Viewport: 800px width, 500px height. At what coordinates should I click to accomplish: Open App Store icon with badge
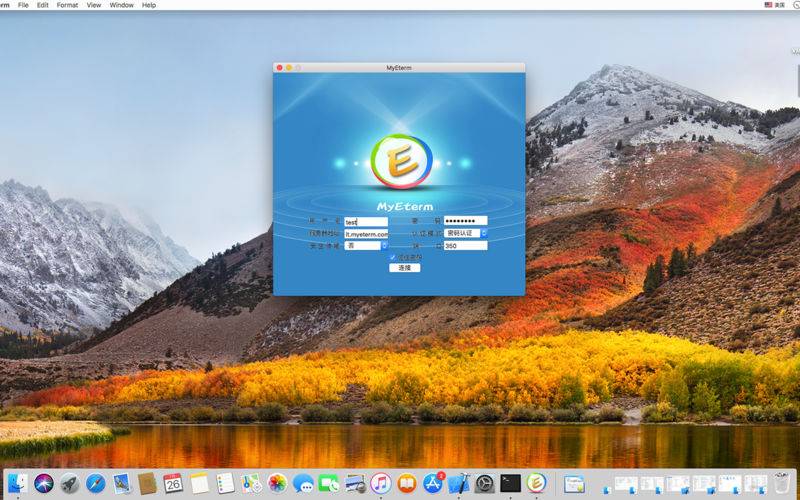point(433,483)
